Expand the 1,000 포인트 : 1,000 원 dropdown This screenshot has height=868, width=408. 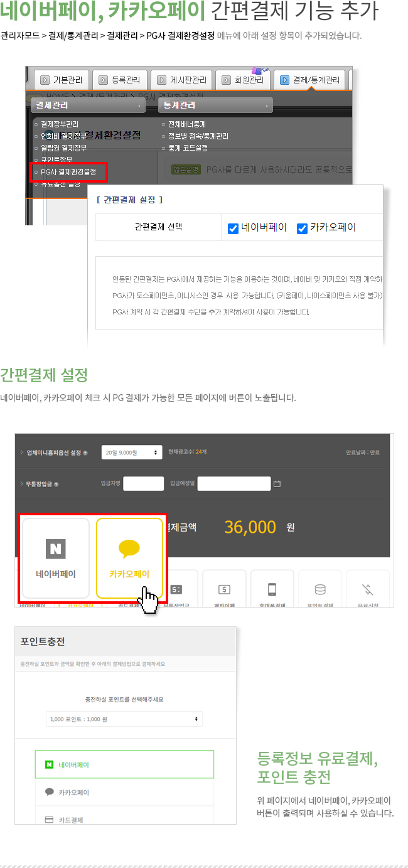coord(124,719)
